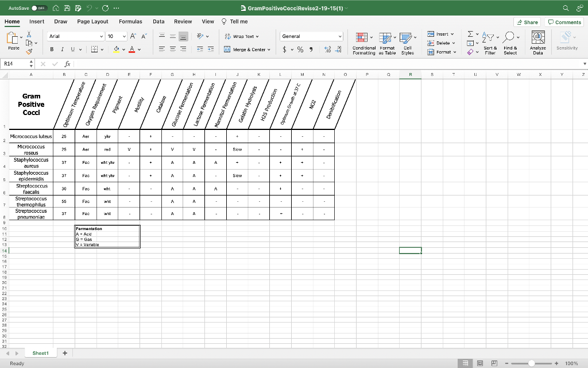Open Find & Select
The height and width of the screenshot is (368, 588).
(510, 44)
